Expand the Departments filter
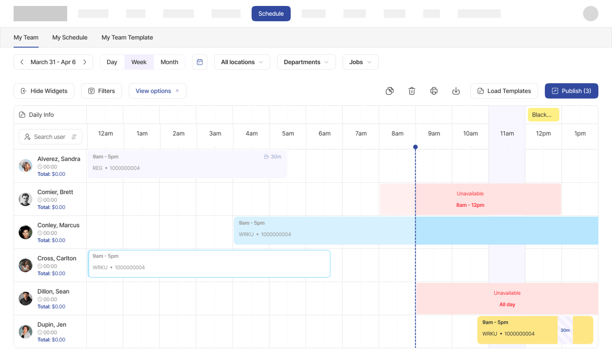The height and width of the screenshot is (364, 612). 306,61
